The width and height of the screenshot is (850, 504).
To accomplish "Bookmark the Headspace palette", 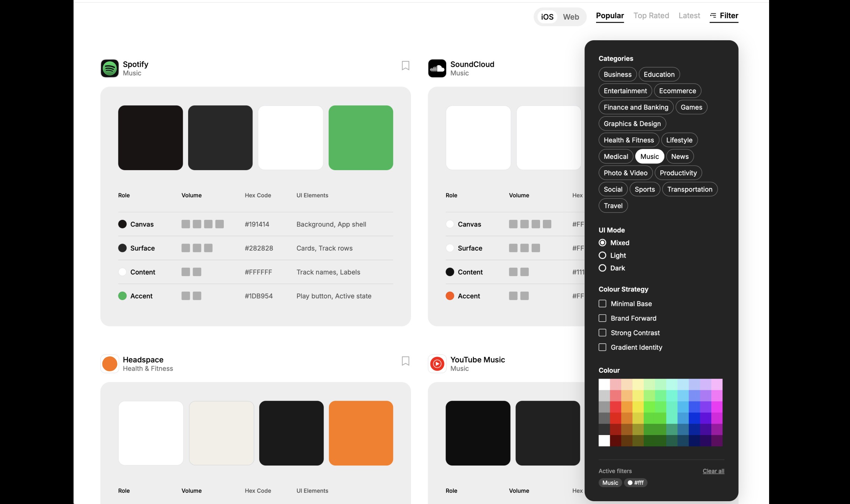I will (405, 361).
